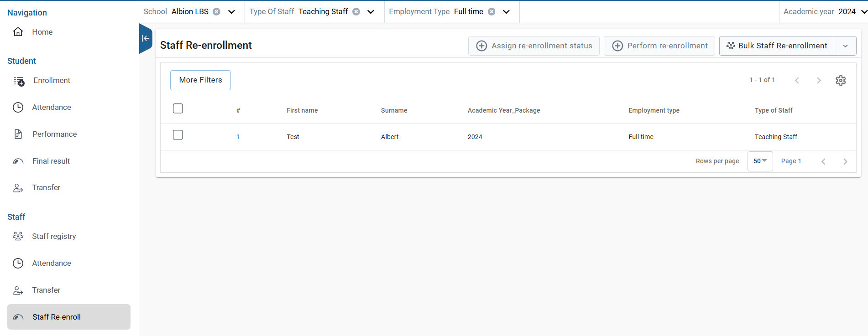Screen dimensions: 868x336
Task: Remove the Full time employment filter
Action: (492, 12)
